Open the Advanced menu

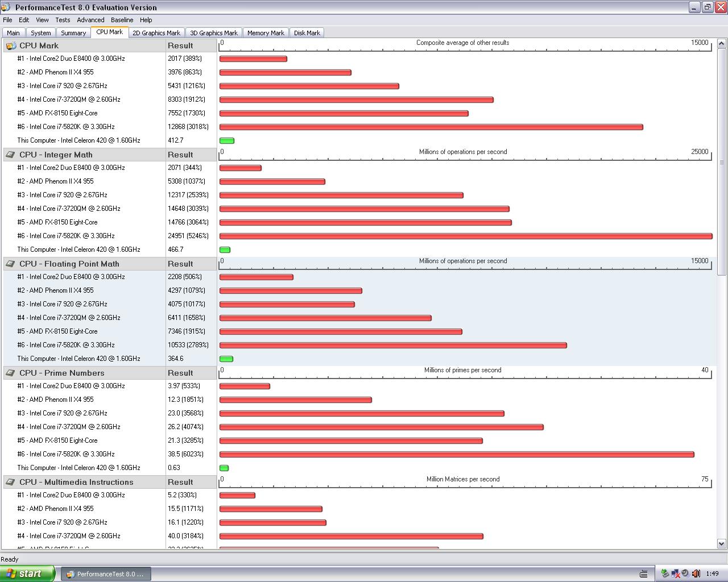click(x=90, y=20)
